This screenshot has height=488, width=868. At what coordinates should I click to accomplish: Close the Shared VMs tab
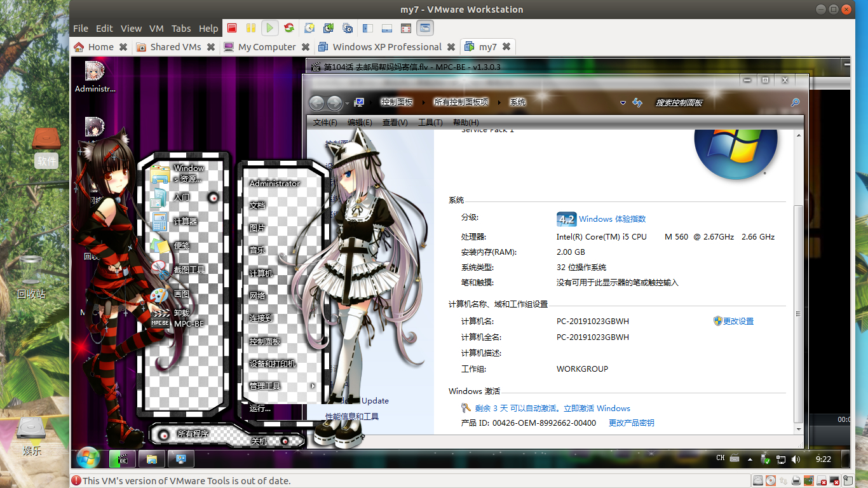(212, 47)
